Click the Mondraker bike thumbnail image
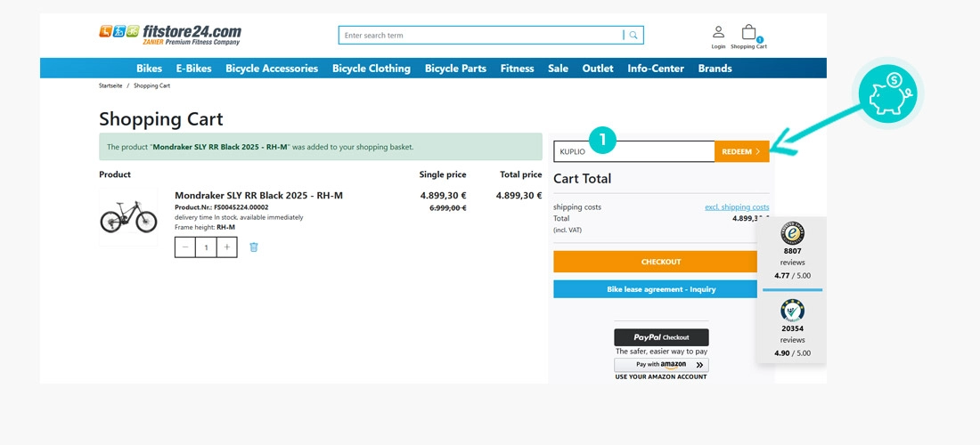The width and height of the screenshot is (980, 445). 129,216
